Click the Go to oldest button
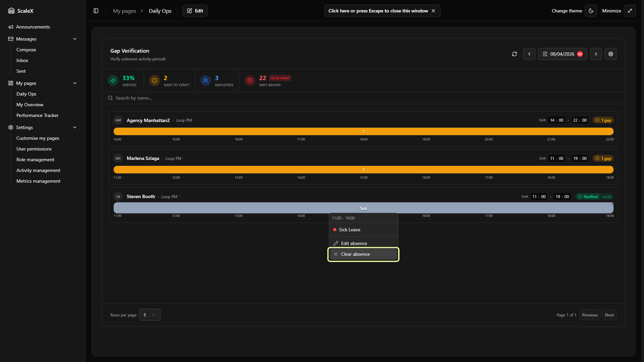This screenshot has width=644, height=362. click(x=280, y=78)
